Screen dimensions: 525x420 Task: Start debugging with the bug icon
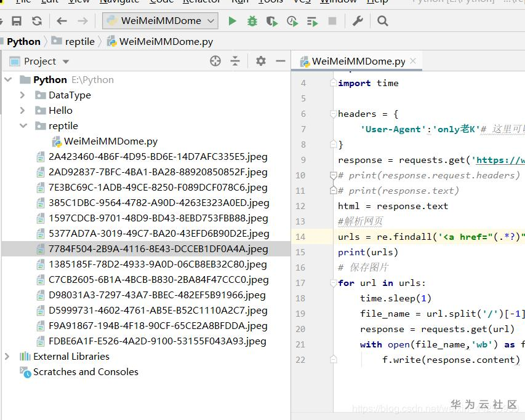pos(252,21)
